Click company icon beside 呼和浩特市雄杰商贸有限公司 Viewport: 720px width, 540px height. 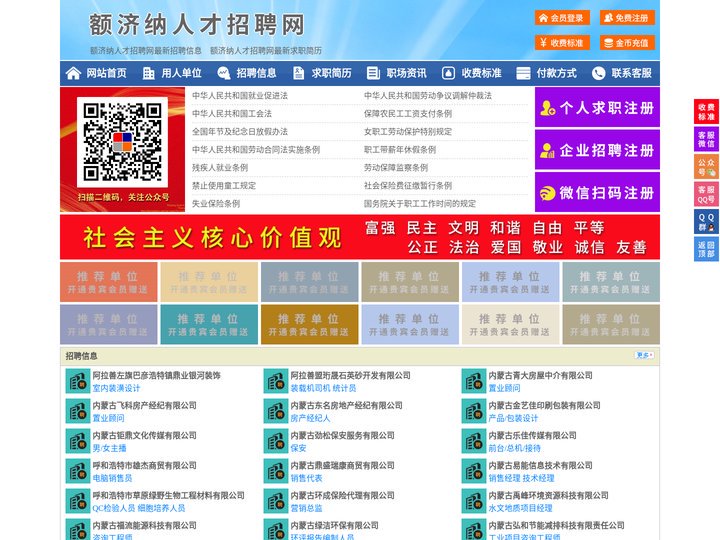coord(78,471)
